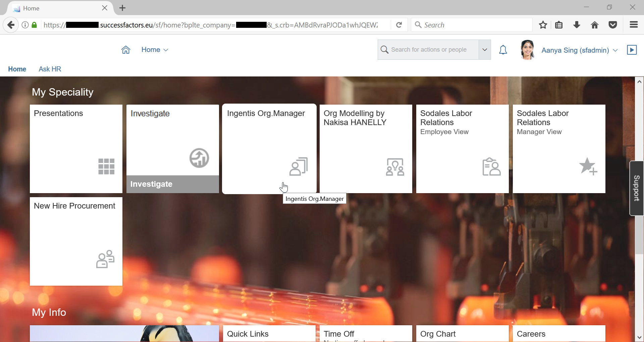The height and width of the screenshot is (342, 644).
Task: Select the grid icon on Presentations tile
Action: [106, 167]
